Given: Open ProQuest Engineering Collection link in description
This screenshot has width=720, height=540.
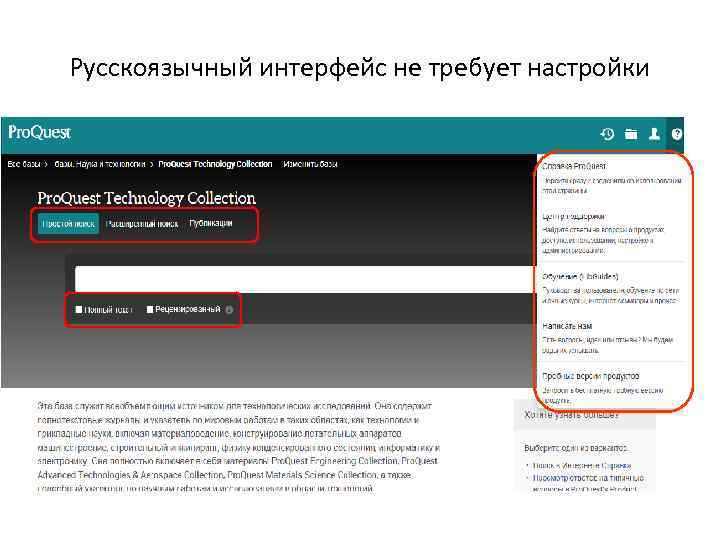Looking at the screenshot, I should 336,461.
